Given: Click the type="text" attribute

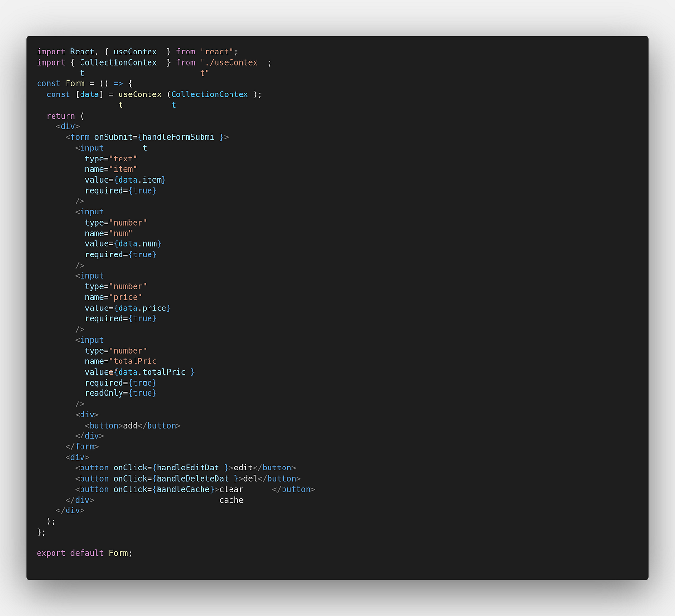Looking at the screenshot, I should pyautogui.click(x=110, y=159).
